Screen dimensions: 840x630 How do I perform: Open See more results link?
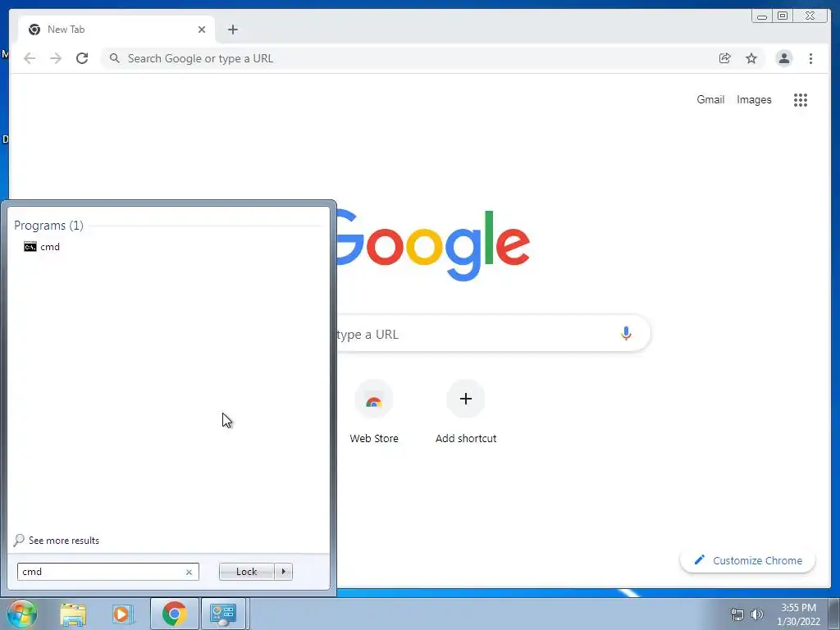click(x=64, y=541)
